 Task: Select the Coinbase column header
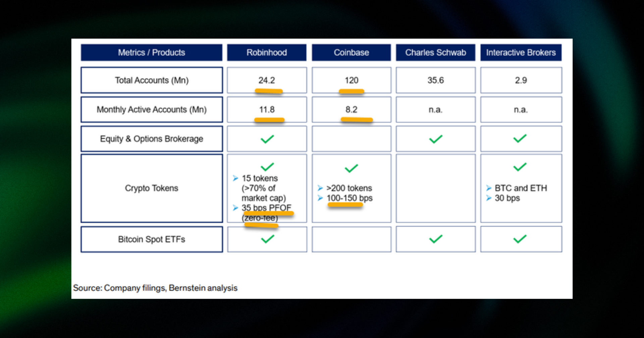pyautogui.click(x=351, y=53)
